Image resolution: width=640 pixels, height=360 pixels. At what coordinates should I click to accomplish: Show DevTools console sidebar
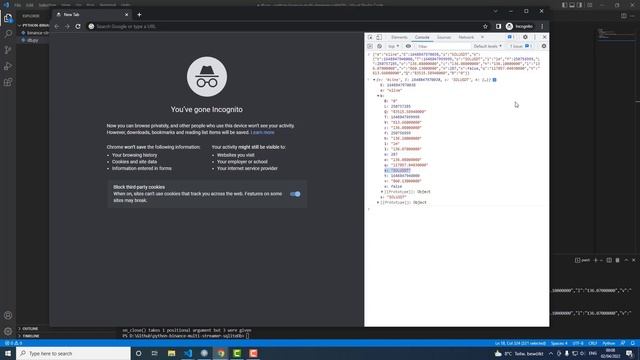(370, 46)
